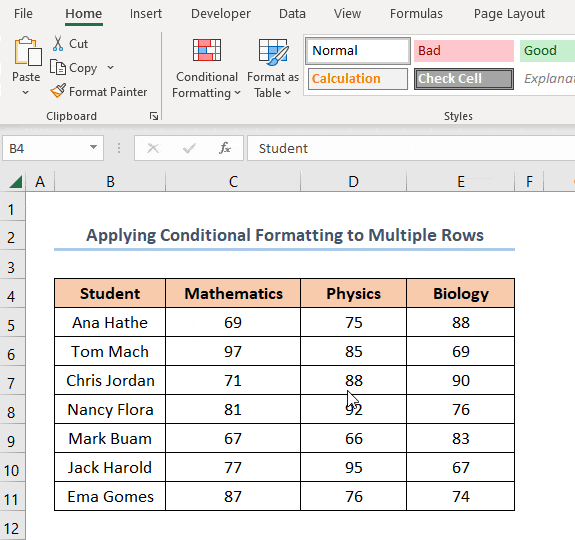
Task: Click the title cell Applying Conditional Formatting
Action: coord(285,235)
